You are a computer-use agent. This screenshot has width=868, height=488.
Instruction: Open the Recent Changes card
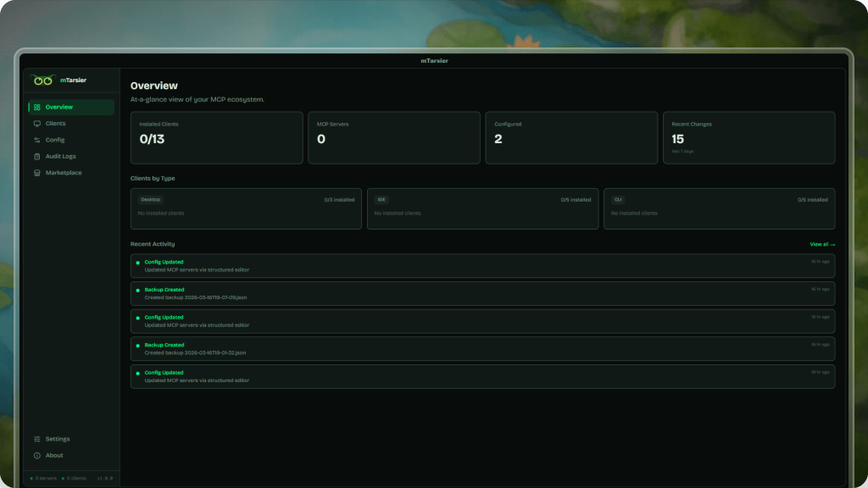coord(748,137)
